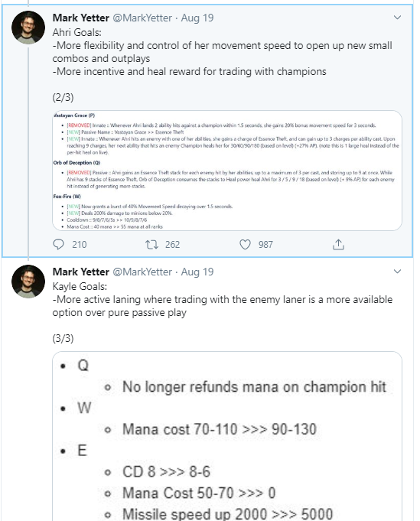Viewport: 420px width, 521px height.
Task: Like the Ahri Goals tweet
Action: [x=245, y=245]
